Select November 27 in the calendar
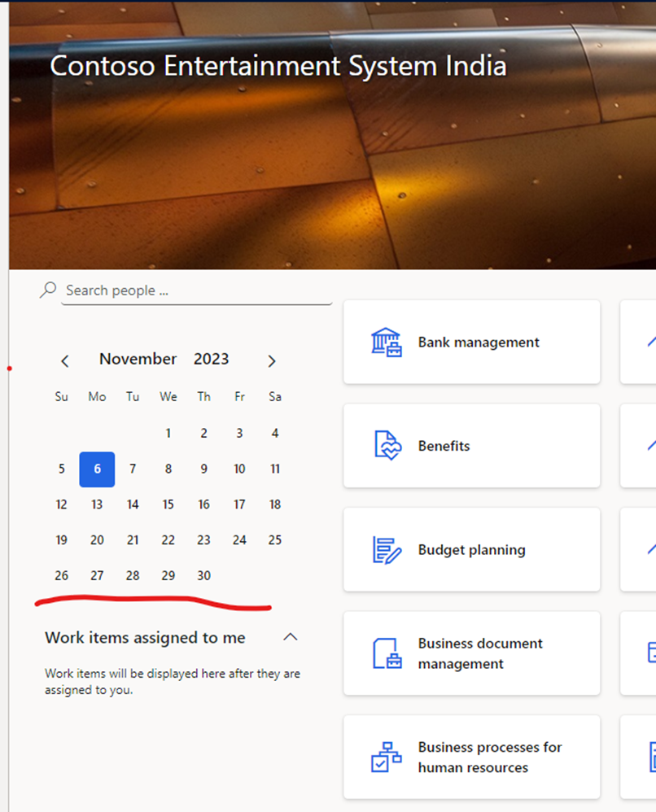The width and height of the screenshot is (656, 812). click(x=97, y=576)
